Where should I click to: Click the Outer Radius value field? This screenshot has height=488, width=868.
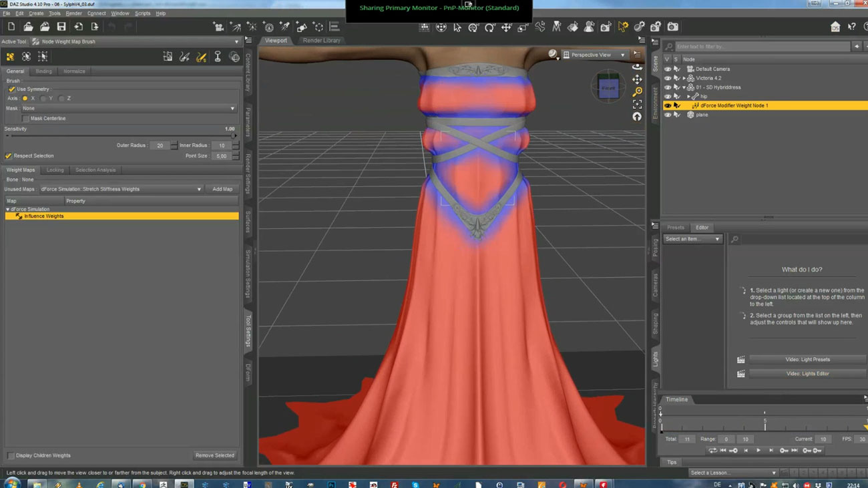[x=160, y=146]
